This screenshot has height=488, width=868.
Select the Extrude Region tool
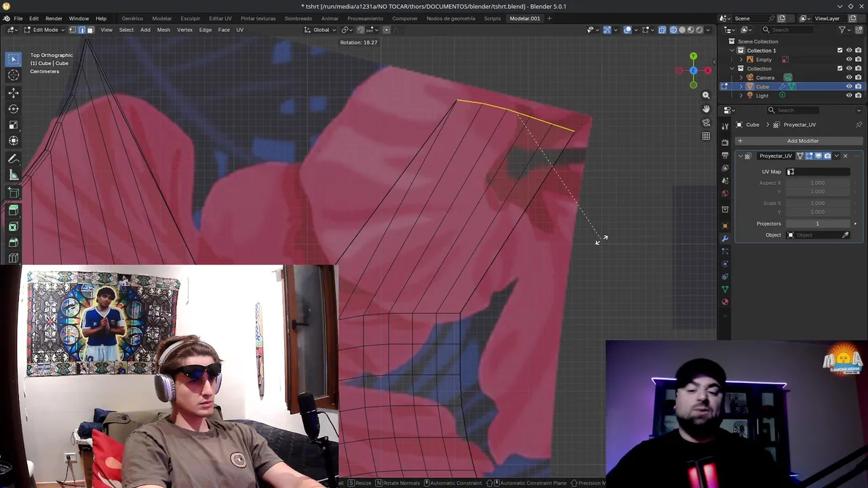point(13,210)
